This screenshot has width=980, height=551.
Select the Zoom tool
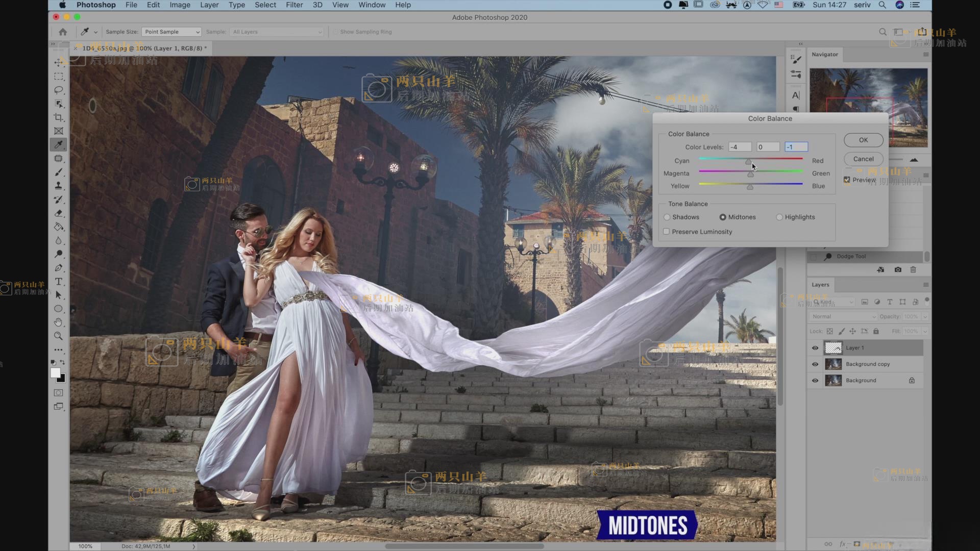click(x=59, y=336)
